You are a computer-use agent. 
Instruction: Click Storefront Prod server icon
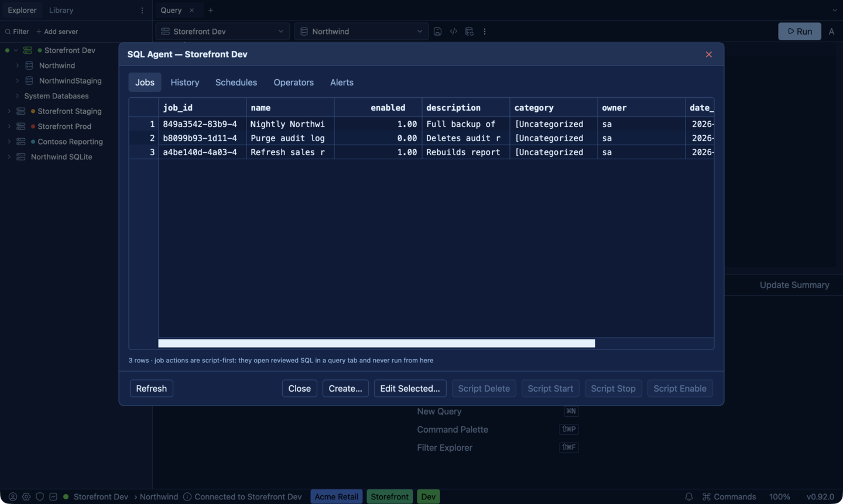21,126
